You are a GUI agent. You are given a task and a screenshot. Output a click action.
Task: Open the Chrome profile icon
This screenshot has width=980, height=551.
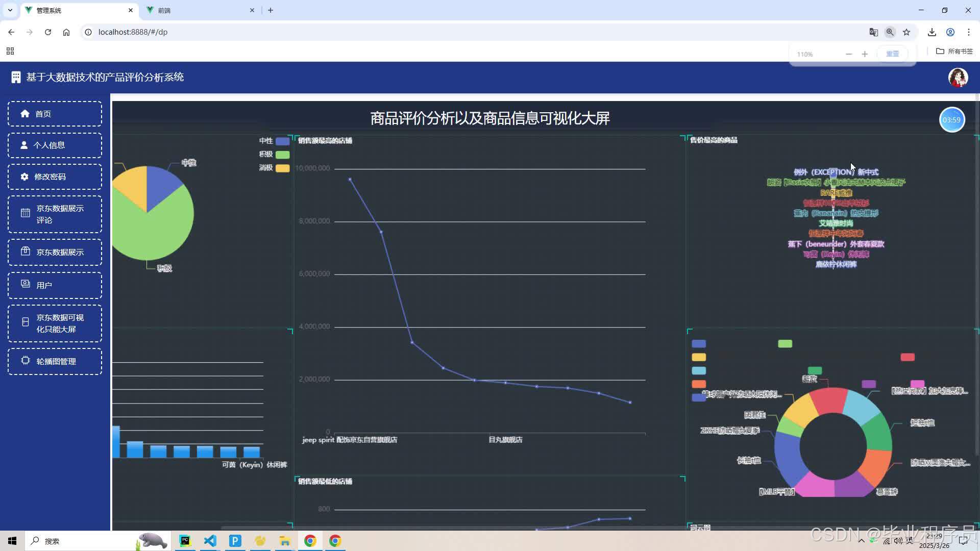[950, 32]
